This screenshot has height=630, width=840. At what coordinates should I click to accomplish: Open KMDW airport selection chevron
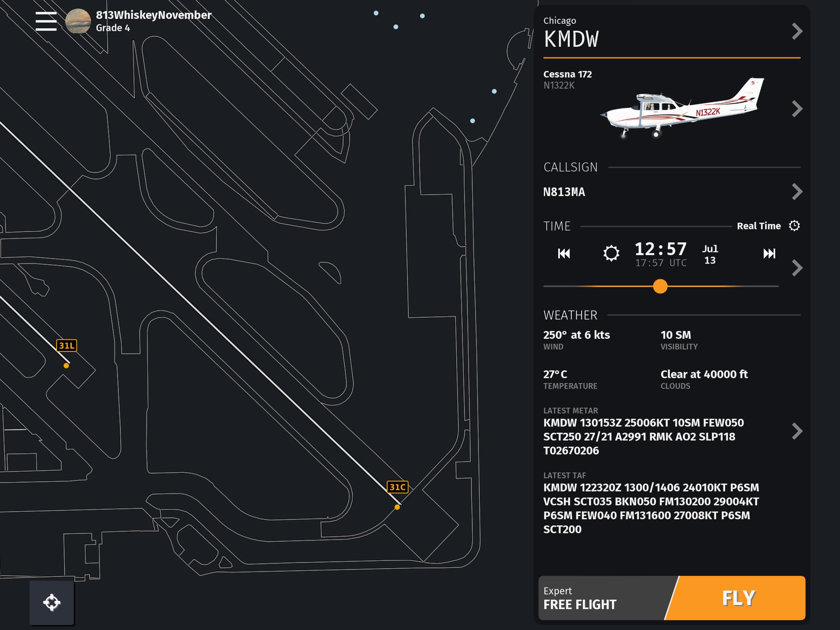tap(797, 31)
